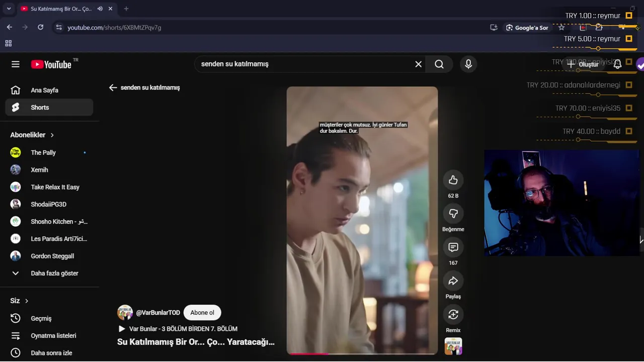Click the Oluştur create button
Screen dimensions: 644x362
(583, 64)
